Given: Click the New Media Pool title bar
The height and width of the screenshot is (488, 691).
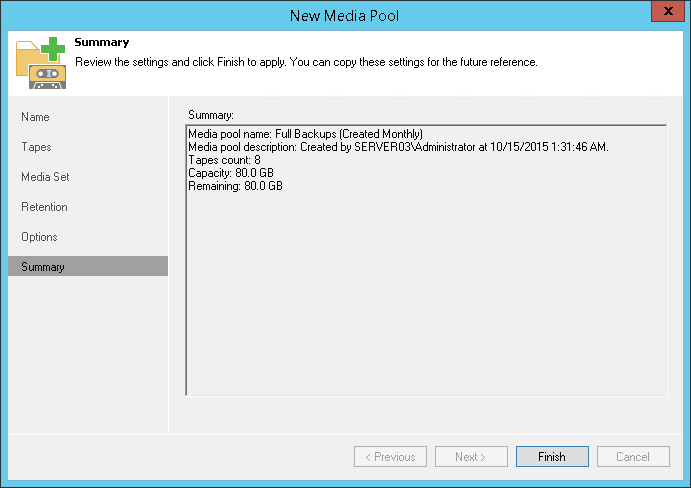Looking at the screenshot, I should coord(345,15).
